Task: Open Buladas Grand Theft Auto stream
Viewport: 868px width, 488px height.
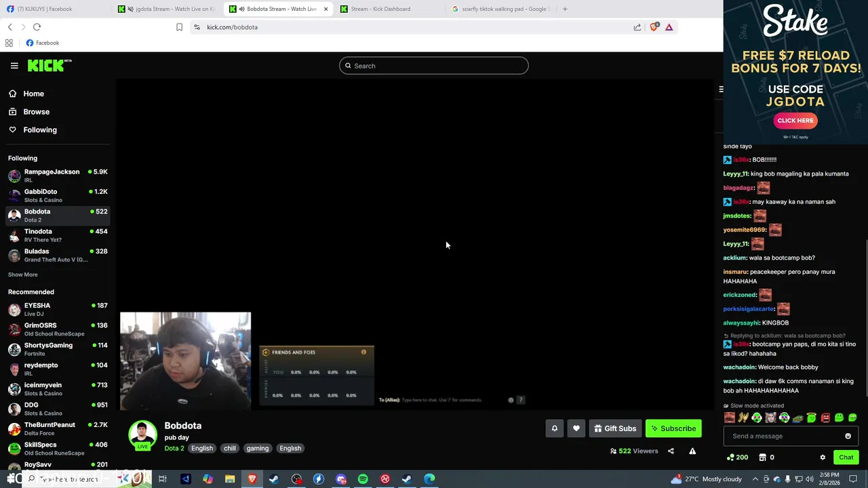Action: (58, 255)
